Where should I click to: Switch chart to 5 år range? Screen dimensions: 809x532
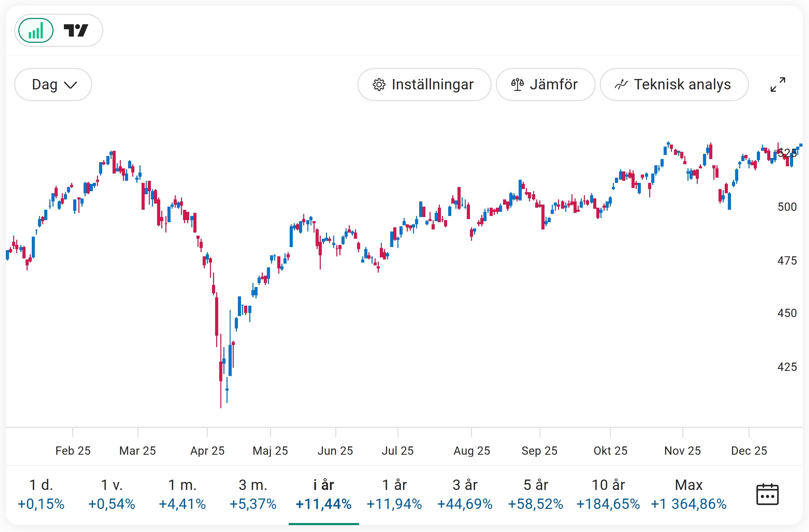point(536,494)
